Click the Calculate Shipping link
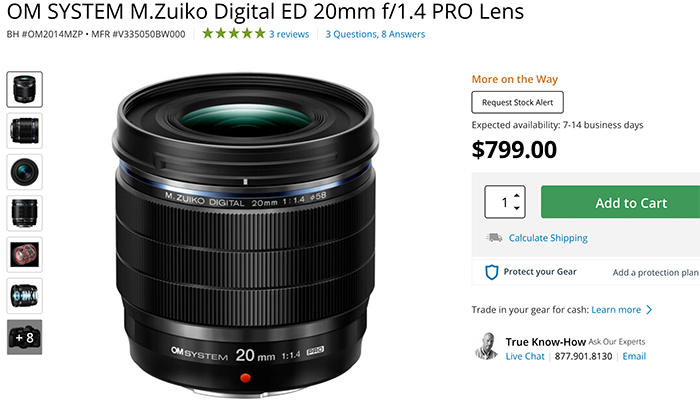The width and height of the screenshot is (700, 405). [x=548, y=238]
